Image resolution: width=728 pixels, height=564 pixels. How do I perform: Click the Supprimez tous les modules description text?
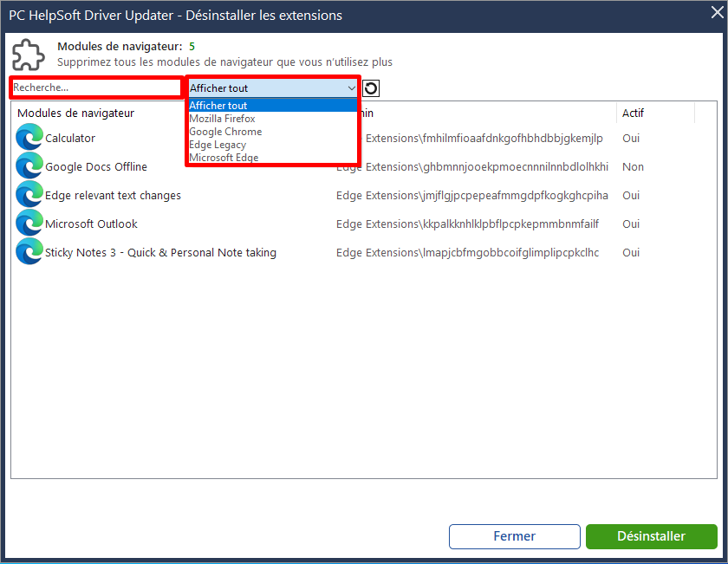tap(224, 62)
